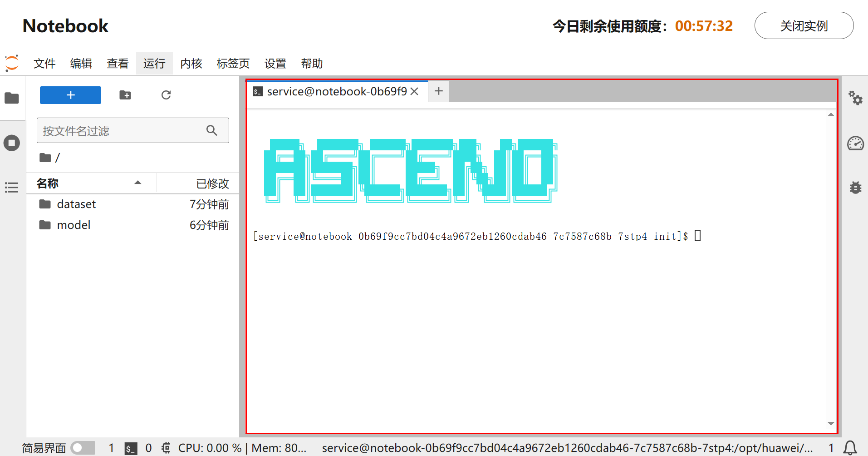This screenshot has width=868, height=456.
Task: Select the dataset folder
Action: pos(133,204)
